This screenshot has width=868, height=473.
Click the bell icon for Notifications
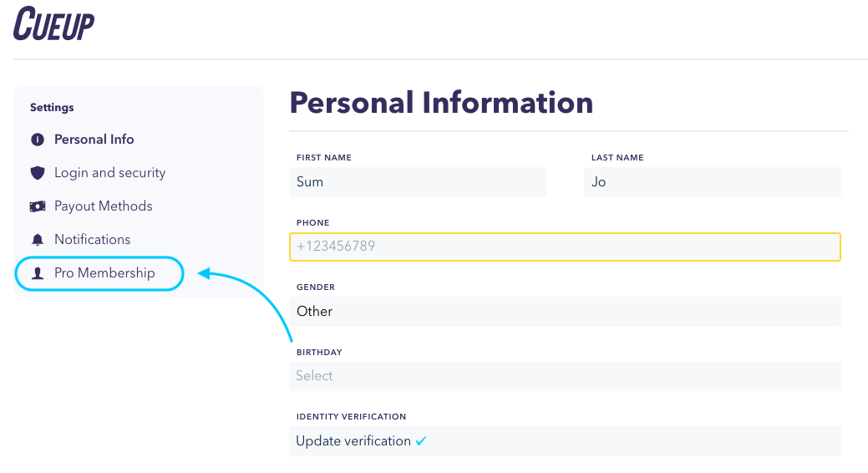(x=37, y=240)
